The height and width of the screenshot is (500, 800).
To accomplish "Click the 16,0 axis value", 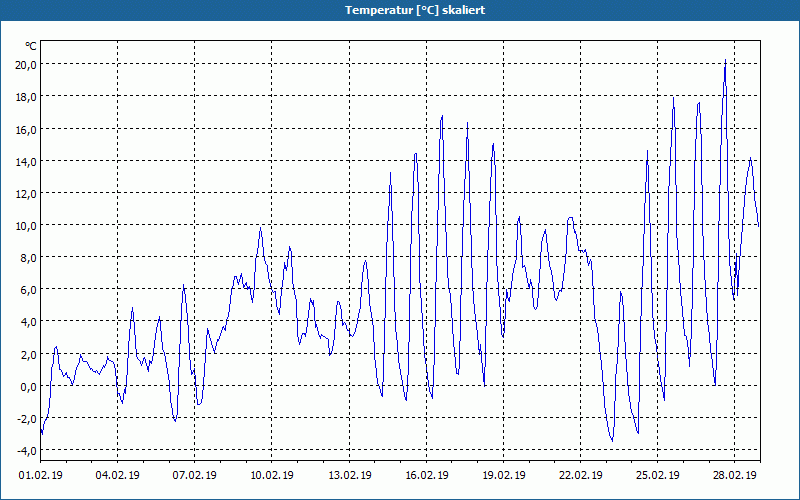I will pos(26,130).
